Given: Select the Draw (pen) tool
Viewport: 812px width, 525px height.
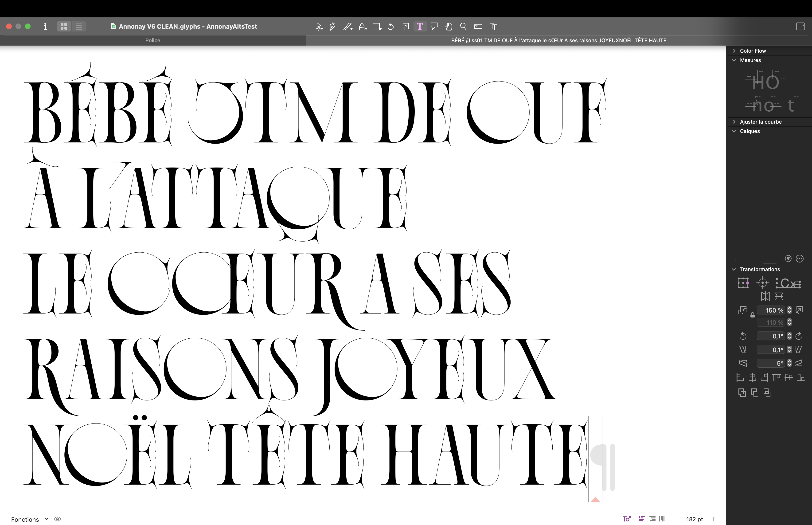Looking at the screenshot, I should (332, 27).
